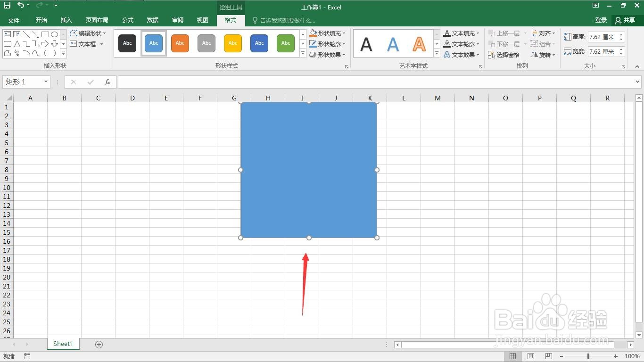Switch to Normal view in status bar

coord(512,356)
